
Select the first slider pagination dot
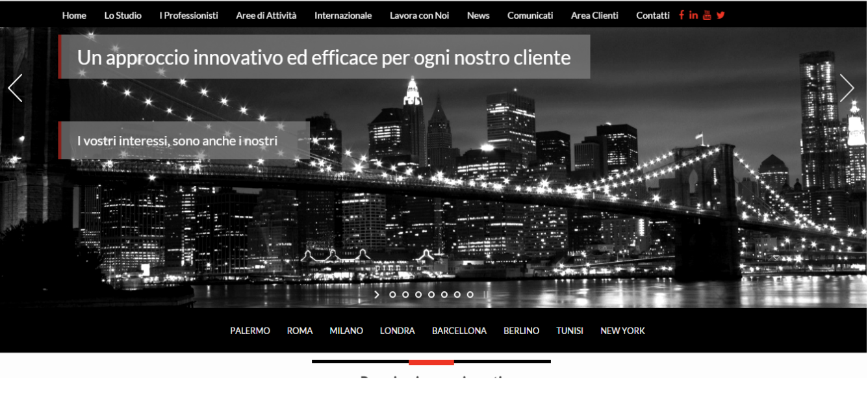tap(392, 294)
